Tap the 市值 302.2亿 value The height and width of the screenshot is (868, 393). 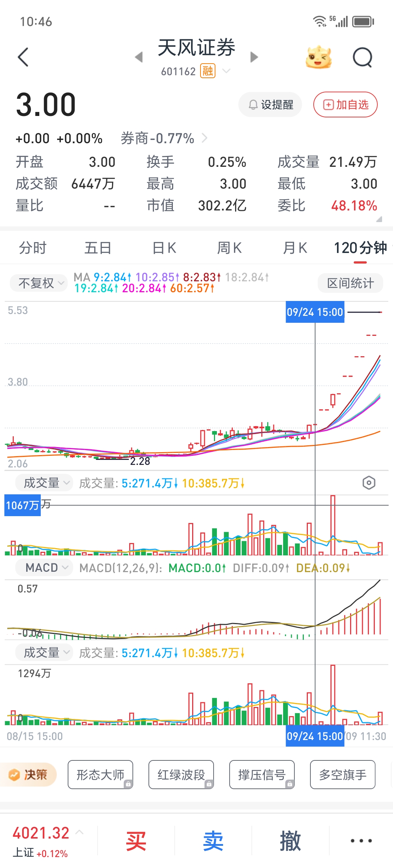click(222, 206)
